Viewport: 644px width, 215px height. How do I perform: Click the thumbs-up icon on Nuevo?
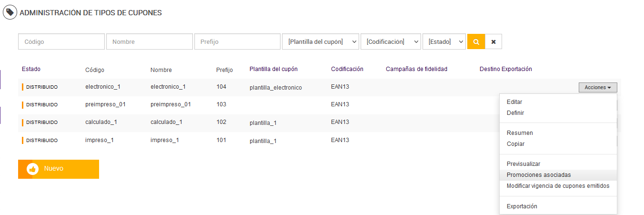[32, 169]
